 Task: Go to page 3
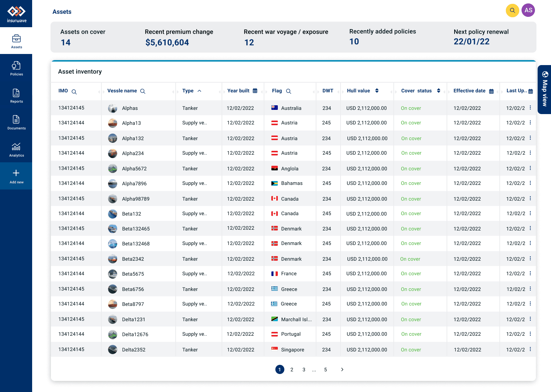point(304,369)
